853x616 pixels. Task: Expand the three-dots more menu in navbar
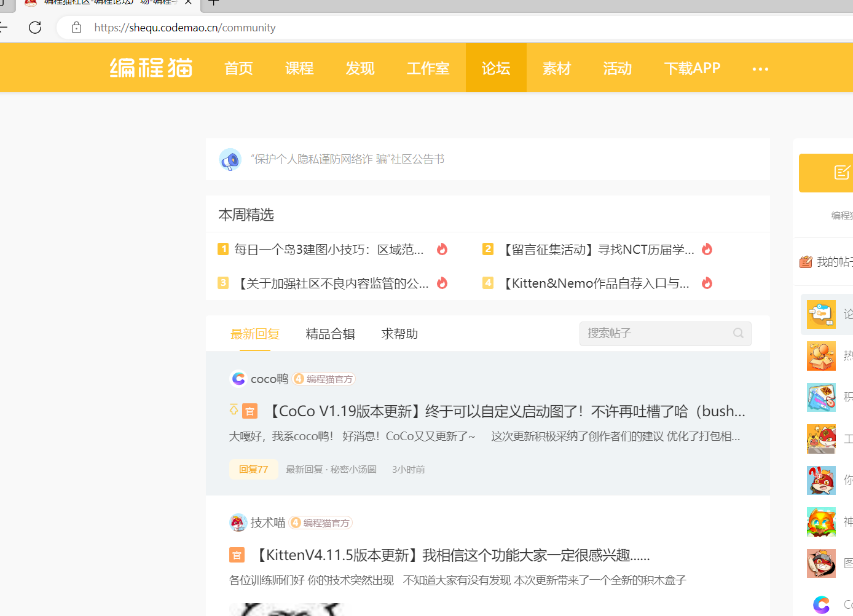760,69
